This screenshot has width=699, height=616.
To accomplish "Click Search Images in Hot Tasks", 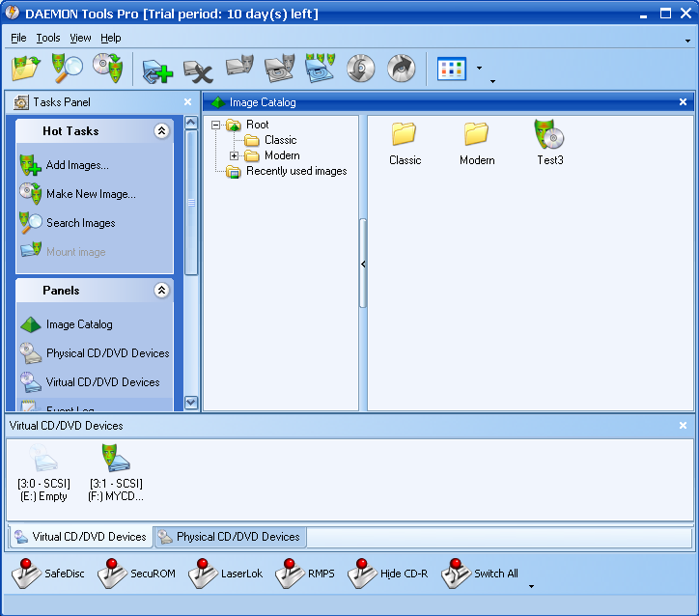I will (x=81, y=223).
